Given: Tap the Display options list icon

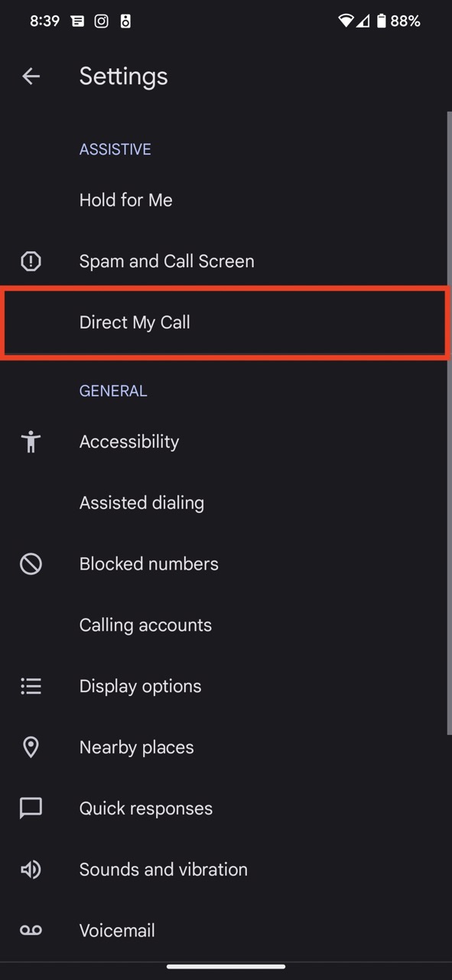Looking at the screenshot, I should 31,686.
